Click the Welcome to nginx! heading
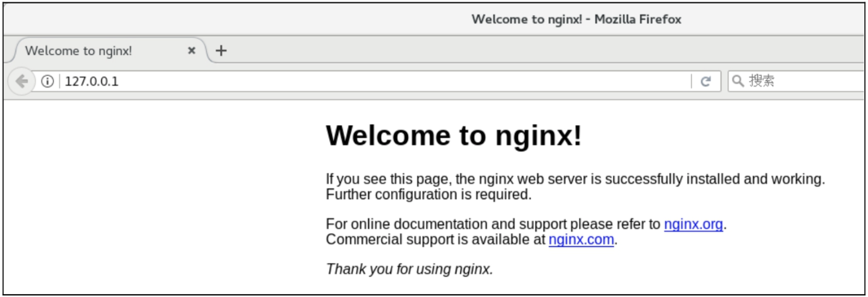868x297 pixels. pyautogui.click(x=454, y=135)
